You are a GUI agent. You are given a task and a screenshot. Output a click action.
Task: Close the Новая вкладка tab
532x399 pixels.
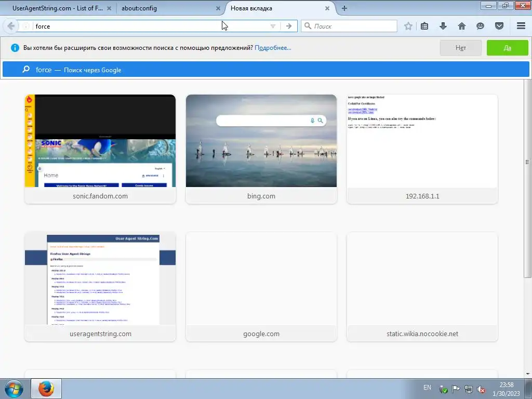327,8
